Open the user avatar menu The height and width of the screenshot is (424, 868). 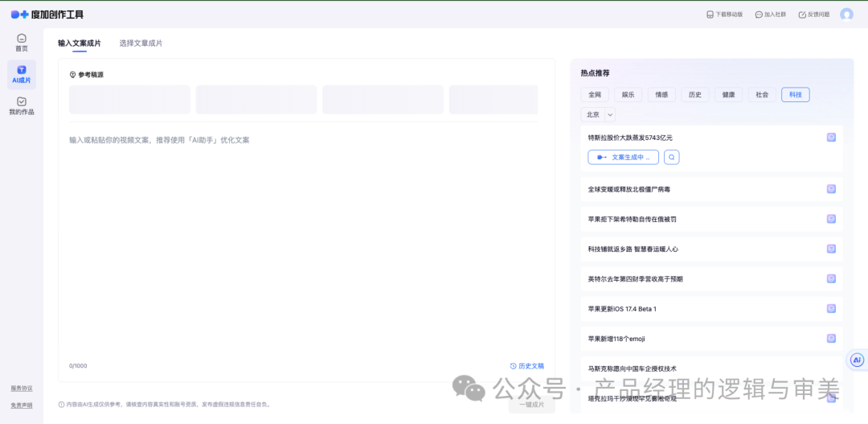(846, 14)
